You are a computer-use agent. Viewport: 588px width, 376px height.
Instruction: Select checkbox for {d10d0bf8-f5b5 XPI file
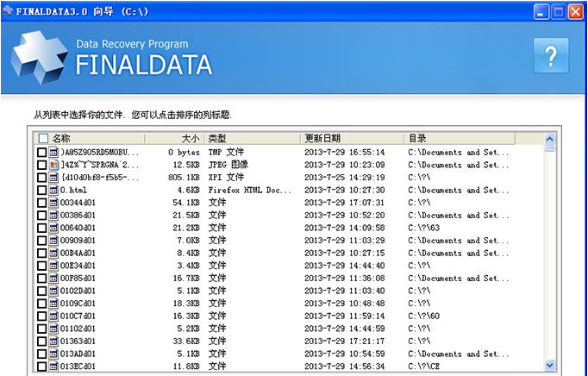41,178
